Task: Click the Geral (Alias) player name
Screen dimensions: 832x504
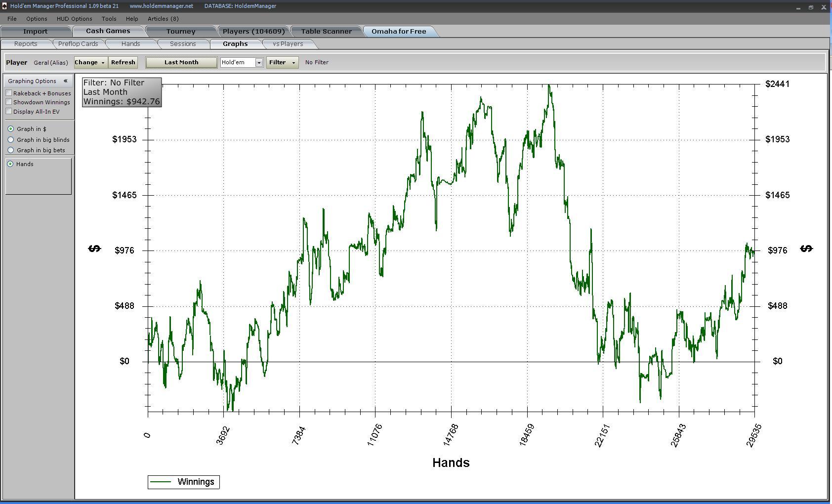Action: [51, 63]
